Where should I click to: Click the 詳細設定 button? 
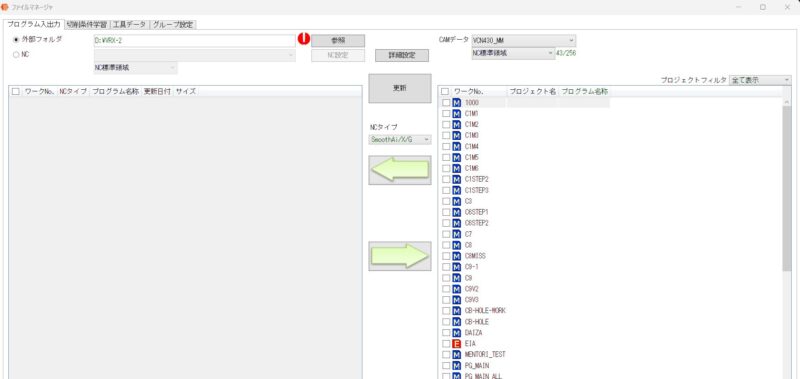[402, 56]
